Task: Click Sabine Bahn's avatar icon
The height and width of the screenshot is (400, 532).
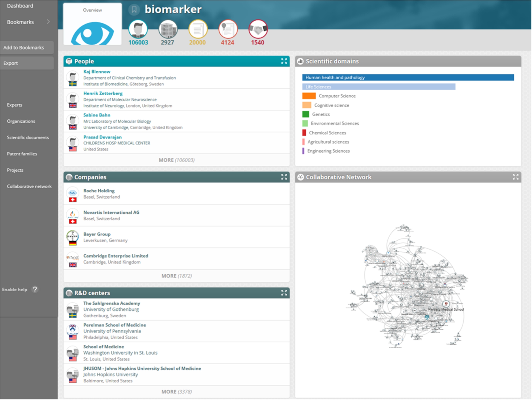Action: 73,121
